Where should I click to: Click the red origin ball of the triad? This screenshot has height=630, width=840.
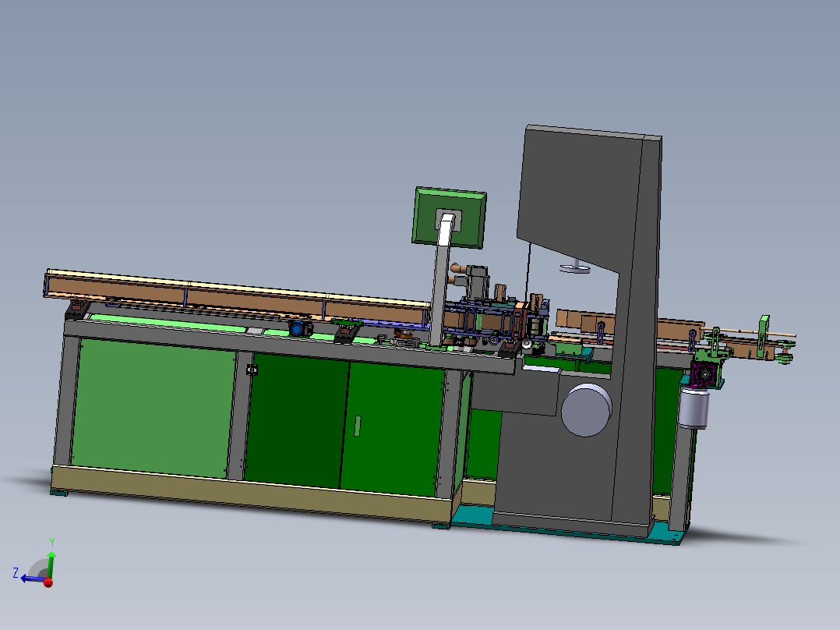coord(48,582)
